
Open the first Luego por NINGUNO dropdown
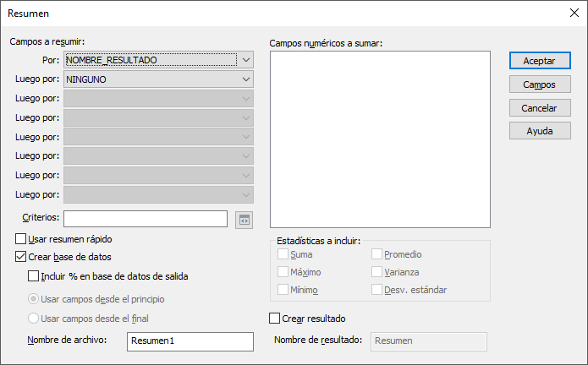[x=245, y=79]
